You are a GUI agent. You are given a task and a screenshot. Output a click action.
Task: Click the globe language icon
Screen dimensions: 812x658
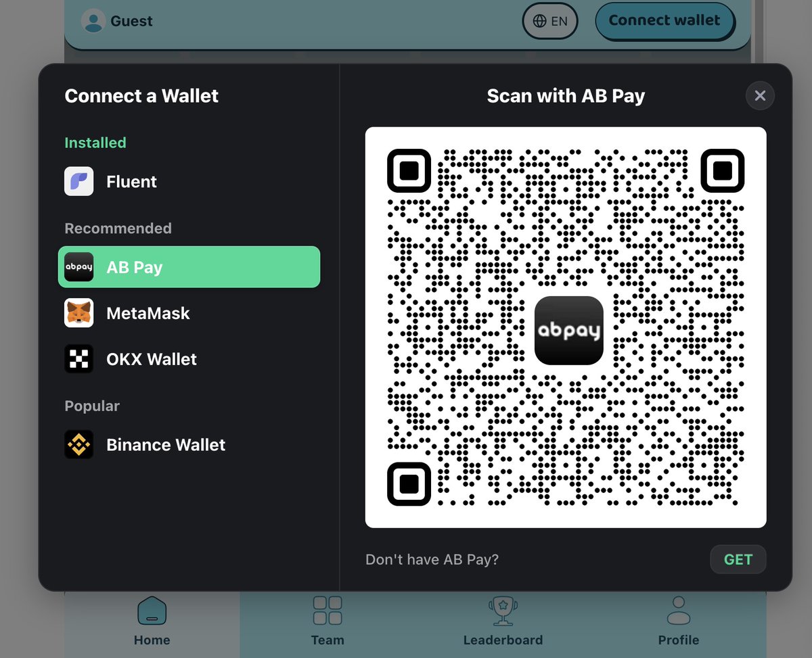coord(540,21)
